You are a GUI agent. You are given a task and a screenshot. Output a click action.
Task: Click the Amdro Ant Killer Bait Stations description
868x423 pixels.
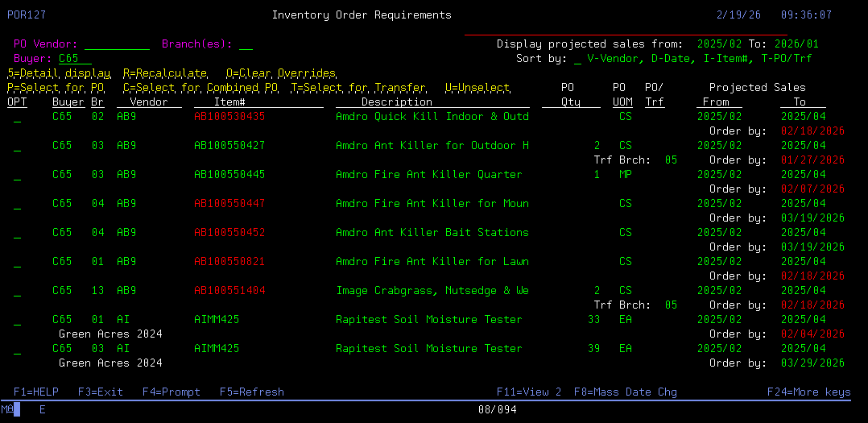tap(432, 233)
